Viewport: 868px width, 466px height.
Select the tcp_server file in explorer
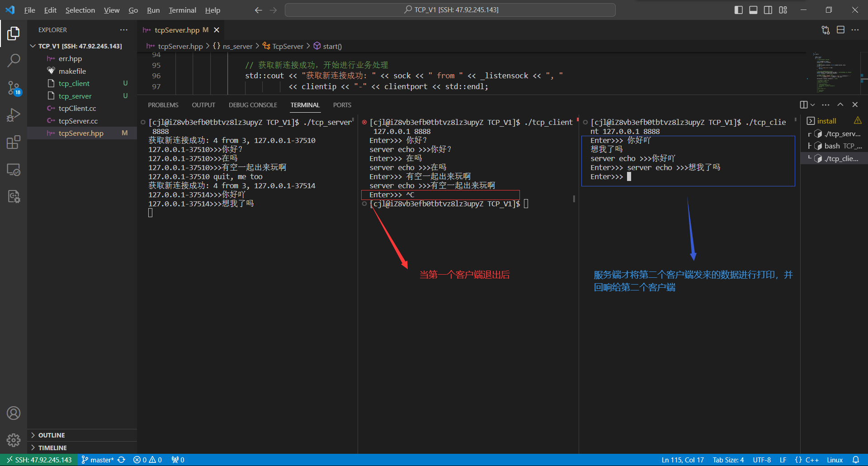click(82, 96)
